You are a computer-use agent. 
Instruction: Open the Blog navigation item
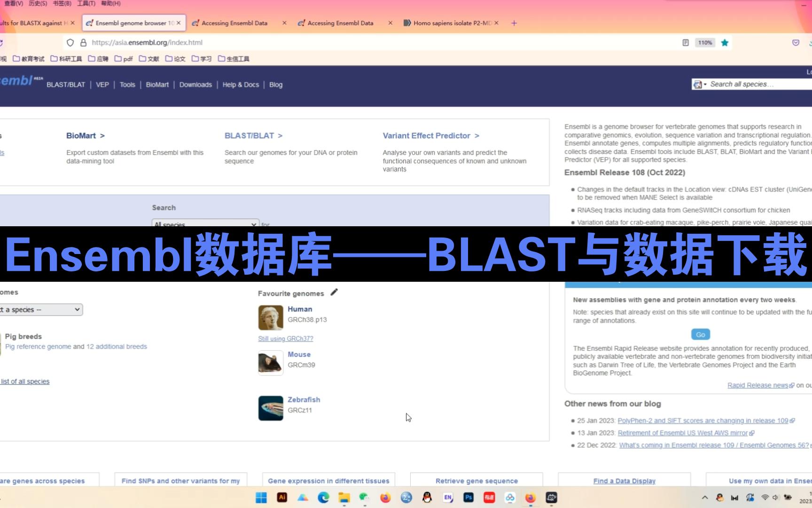pos(276,85)
